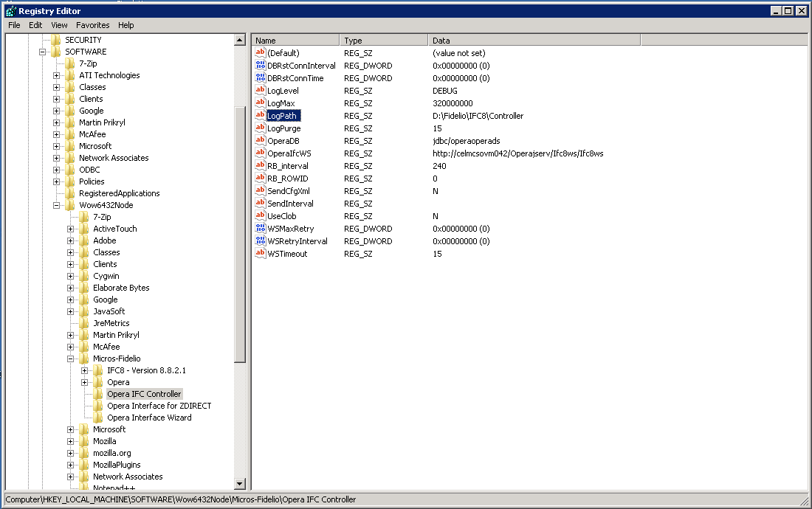Screen dimensions: 812x509
Task: Click the Opera IFC Controller folder icon
Action: (x=98, y=394)
